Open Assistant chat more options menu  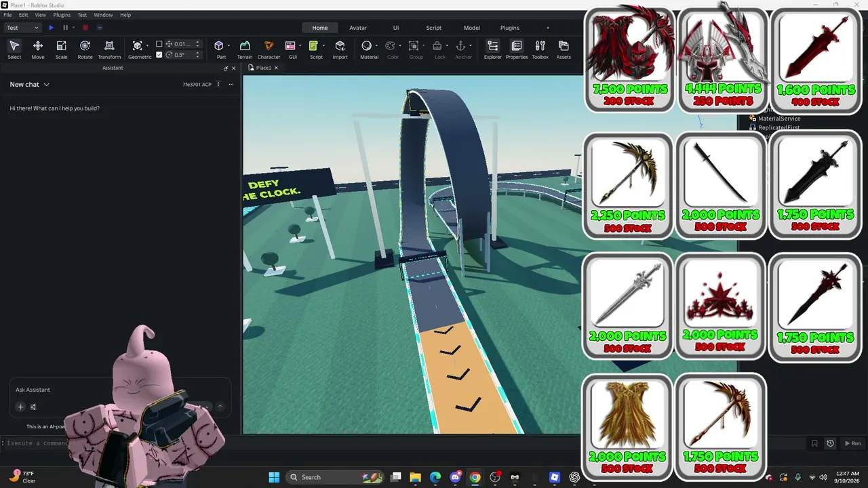click(x=231, y=85)
